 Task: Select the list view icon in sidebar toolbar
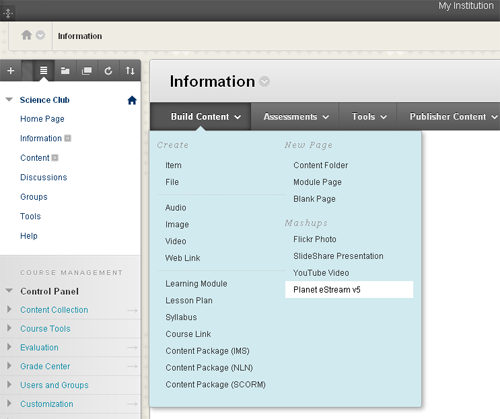[44, 71]
